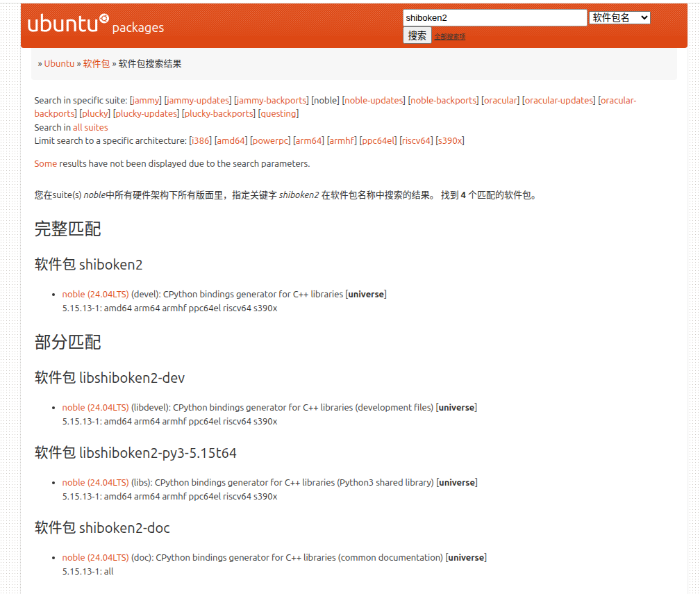Search in plucky-updates suite
Screen dimensions: 700x594
click(146, 114)
